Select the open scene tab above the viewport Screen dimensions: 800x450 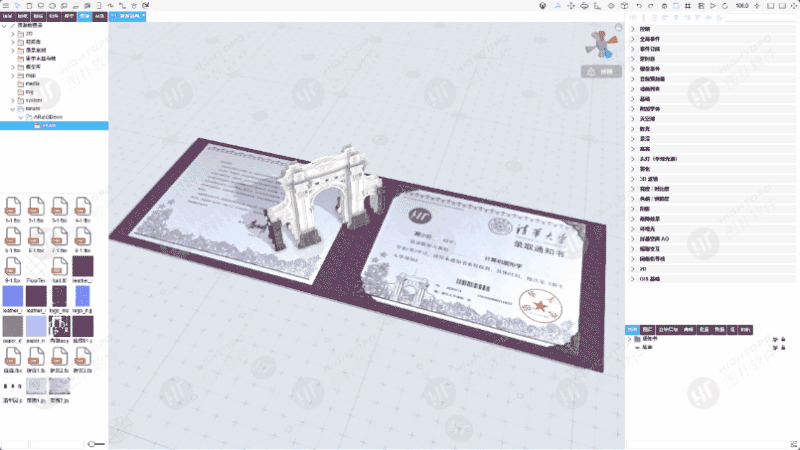(x=128, y=16)
